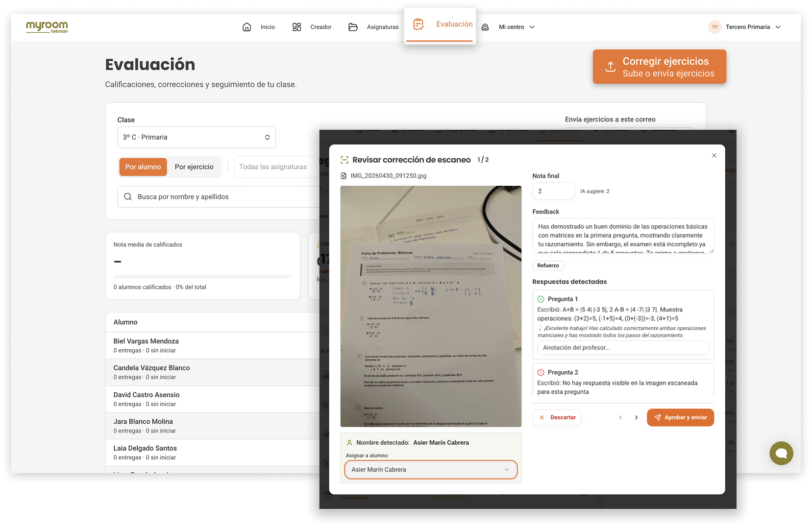Click the IA sugiere: 2 text
Screen dimensions: 812x528
pos(594,192)
